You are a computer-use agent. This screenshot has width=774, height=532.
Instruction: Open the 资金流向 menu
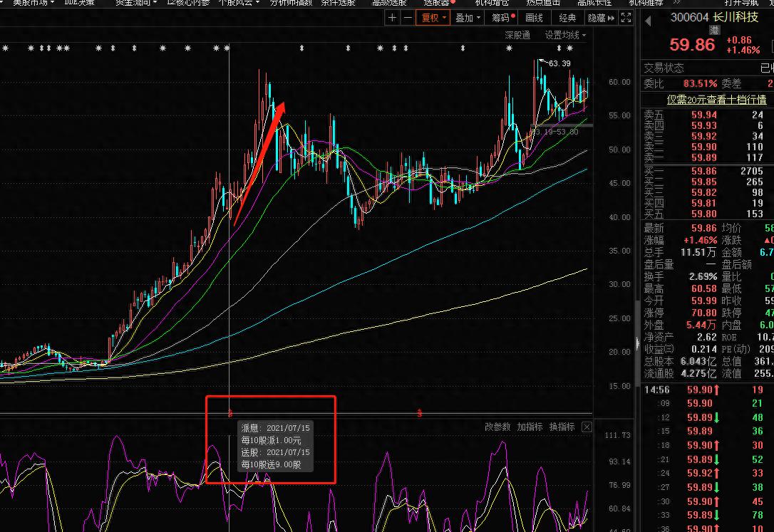[135, 3]
